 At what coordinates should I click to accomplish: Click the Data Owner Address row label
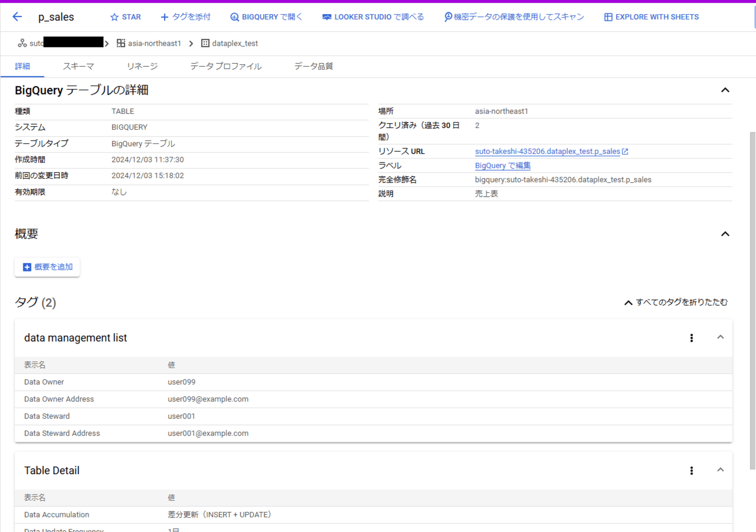[59, 399]
